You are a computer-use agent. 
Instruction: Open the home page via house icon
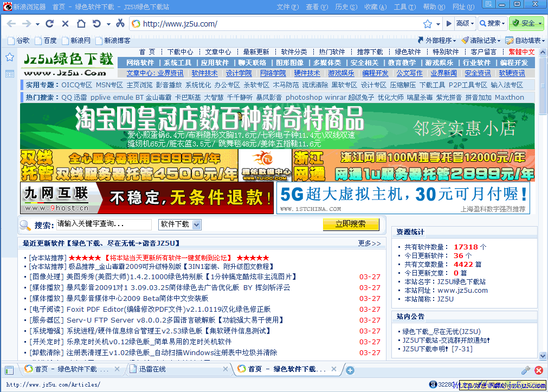[x=81, y=23]
